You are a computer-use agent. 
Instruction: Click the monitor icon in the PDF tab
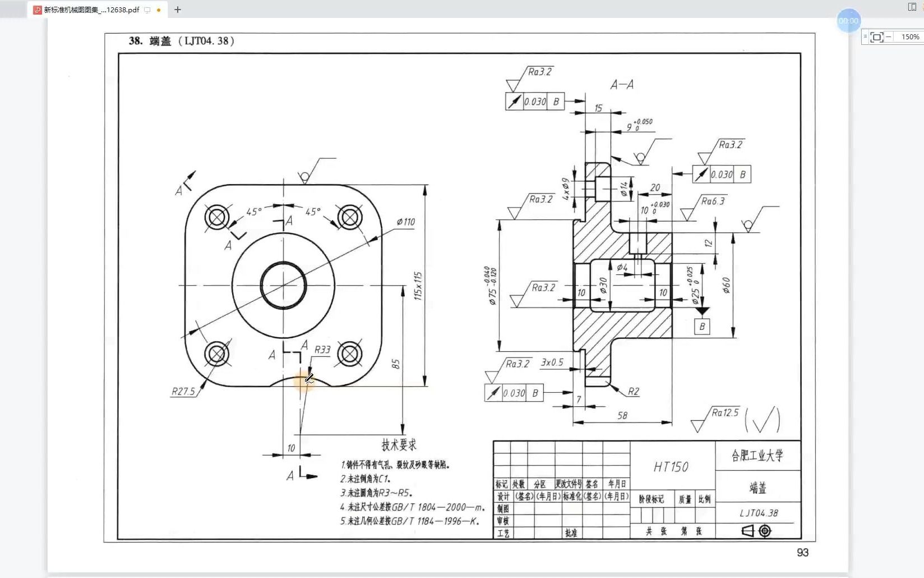click(x=147, y=10)
